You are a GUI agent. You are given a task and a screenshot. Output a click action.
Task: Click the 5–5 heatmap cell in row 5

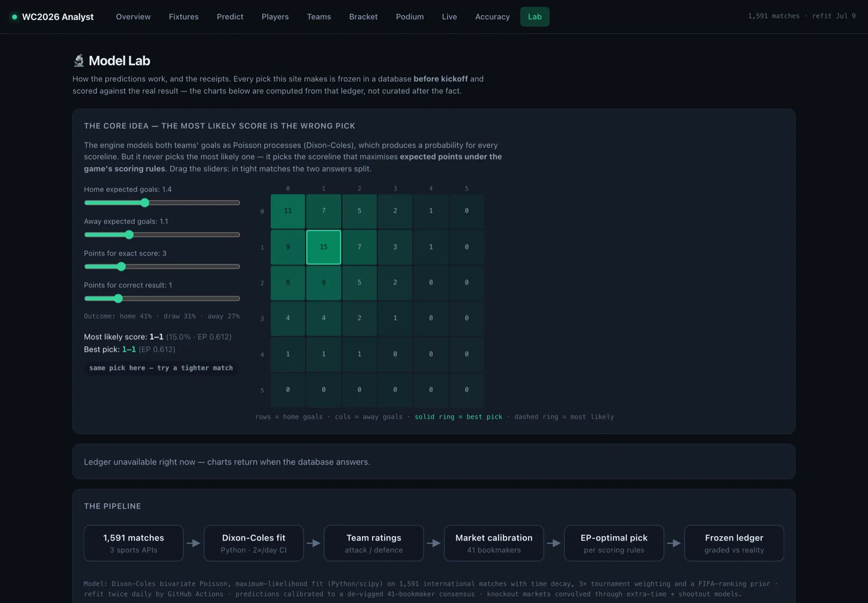[x=467, y=390]
